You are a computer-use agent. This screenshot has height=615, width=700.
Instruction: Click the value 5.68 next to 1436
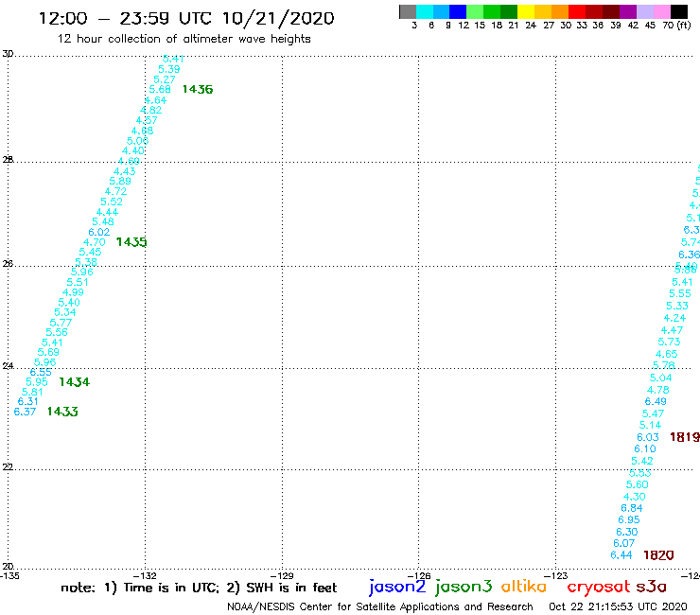coord(160,89)
